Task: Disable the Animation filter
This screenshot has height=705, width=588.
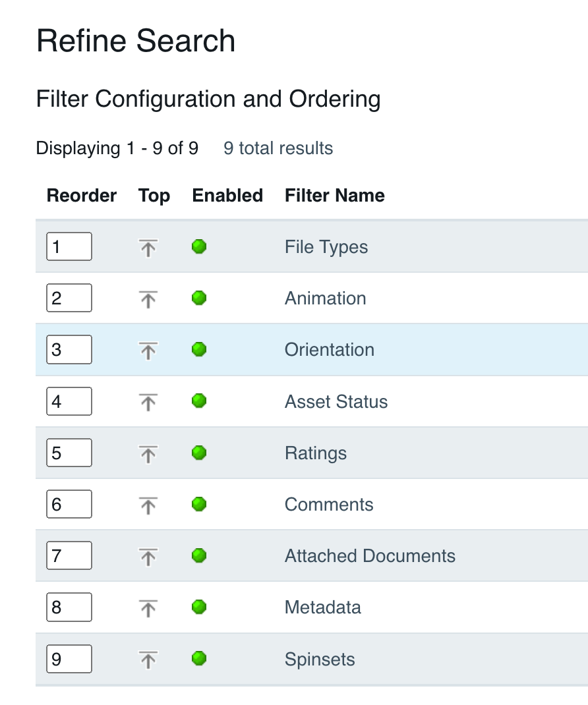Action: click(199, 298)
